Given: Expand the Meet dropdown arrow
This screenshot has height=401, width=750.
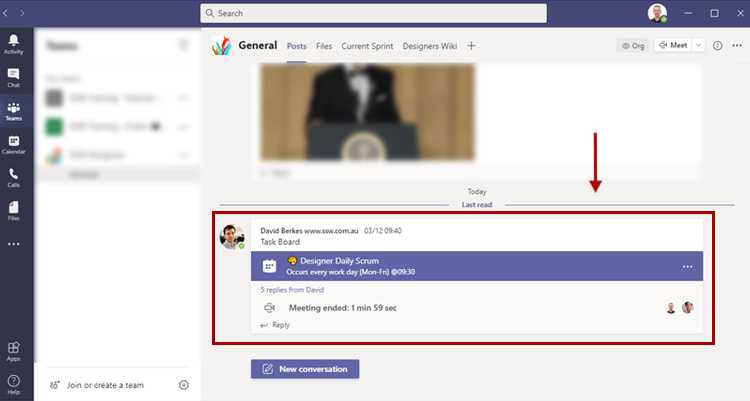Looking at the screenshot, I should click(x=698, y=45).
